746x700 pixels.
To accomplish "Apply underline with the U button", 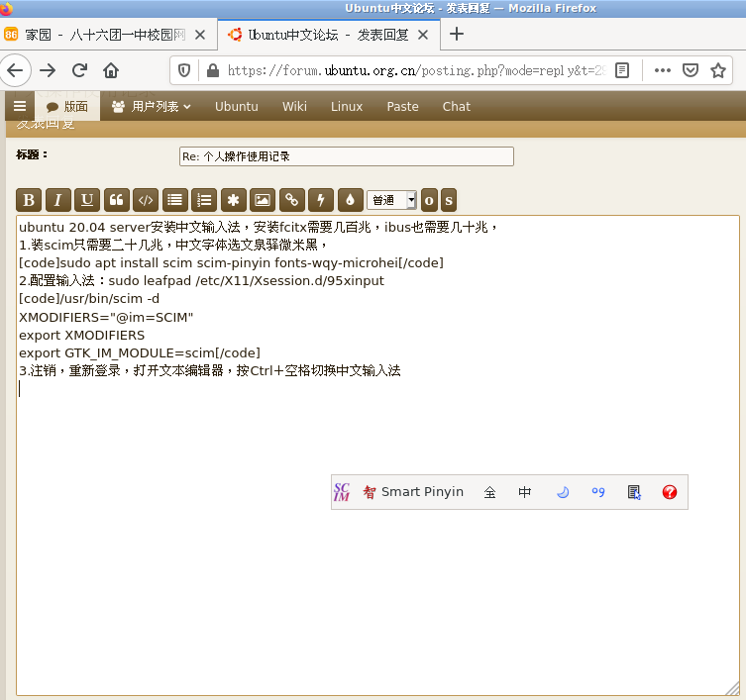I will click(87, 200).
